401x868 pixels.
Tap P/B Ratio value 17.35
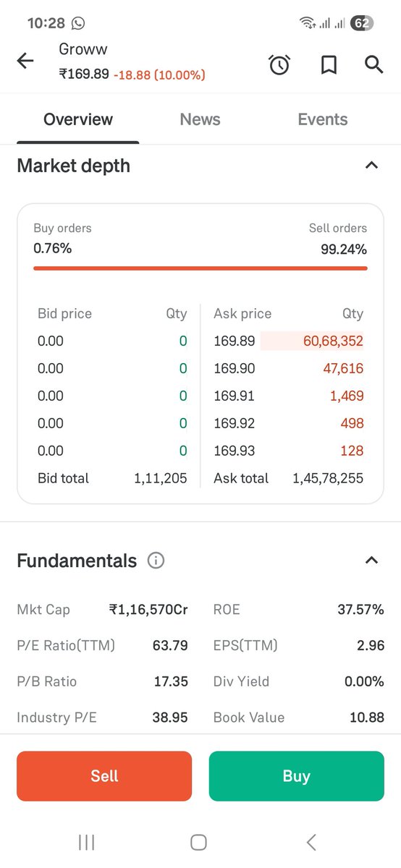click(171, 681)
